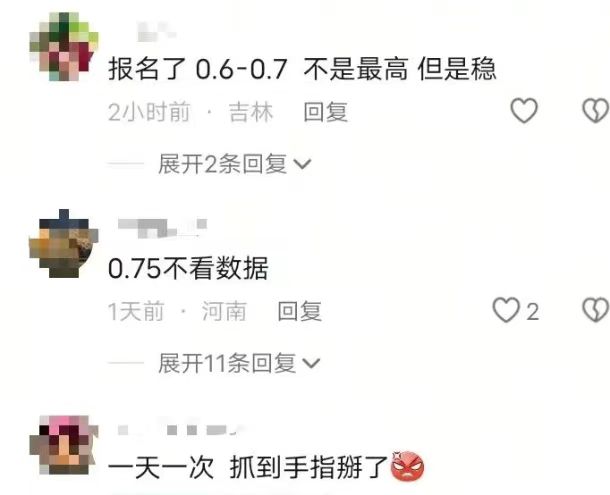Open the Henan commenter's avatar

[64, 244]
